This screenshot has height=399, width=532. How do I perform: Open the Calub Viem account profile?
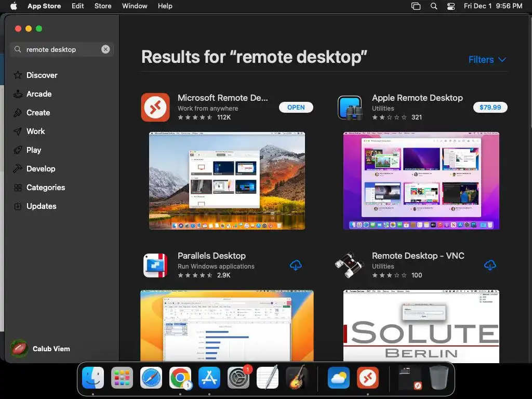pyautogui.click(x=40, y=349)
